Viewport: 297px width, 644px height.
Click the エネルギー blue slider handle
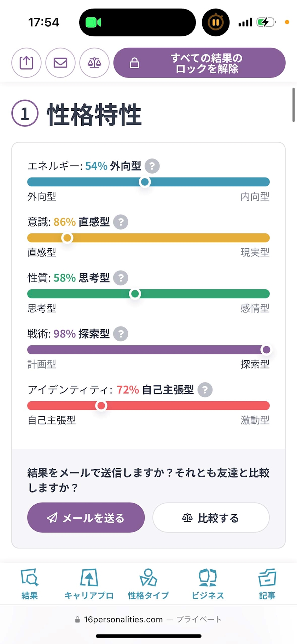pos(145,182)
